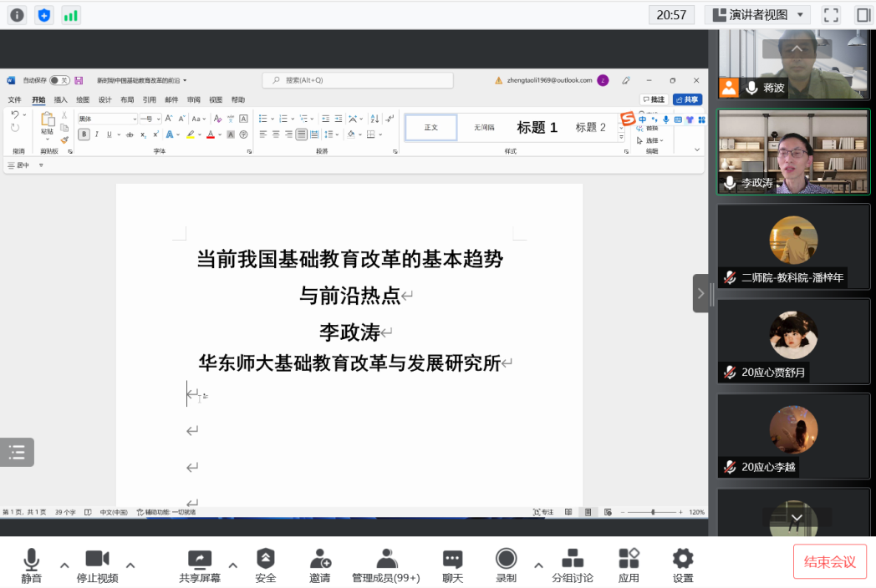The image size is (876, 588).
Task: Enter full screen mode
Action: (831, 15)
